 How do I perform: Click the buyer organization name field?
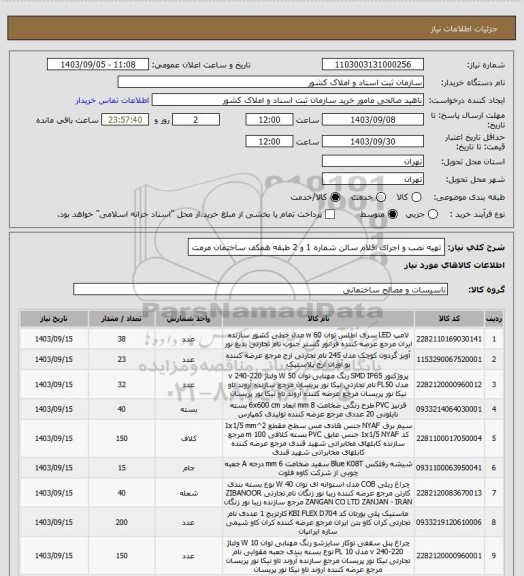(x=270, y=82)
